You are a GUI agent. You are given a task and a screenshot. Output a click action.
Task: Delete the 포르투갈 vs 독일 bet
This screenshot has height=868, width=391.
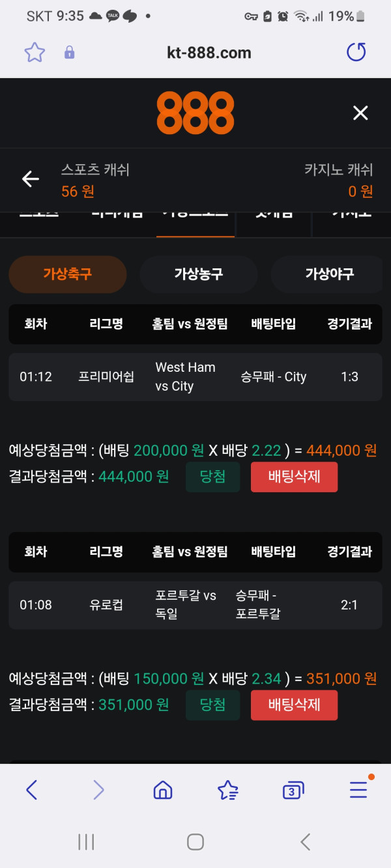(294, 705)
